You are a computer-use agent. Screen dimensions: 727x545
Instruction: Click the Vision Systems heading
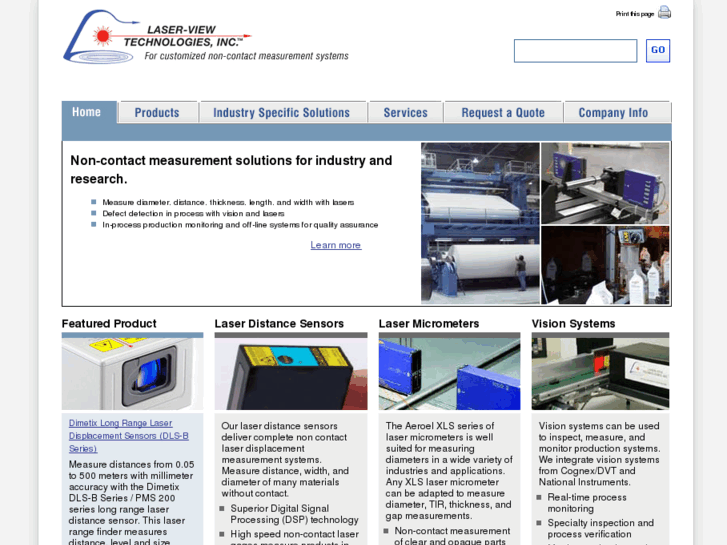(574, 324)
